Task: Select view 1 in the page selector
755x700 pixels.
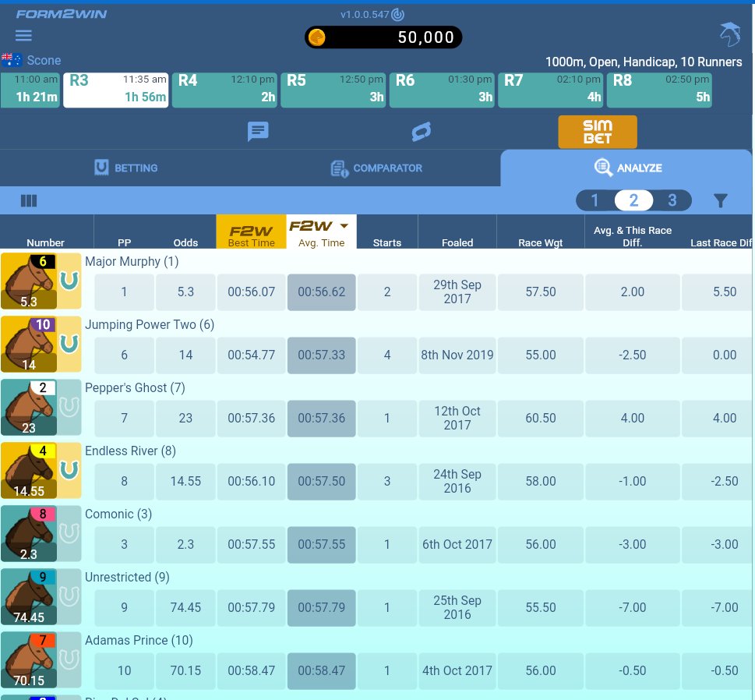Action: click(594, 200)
